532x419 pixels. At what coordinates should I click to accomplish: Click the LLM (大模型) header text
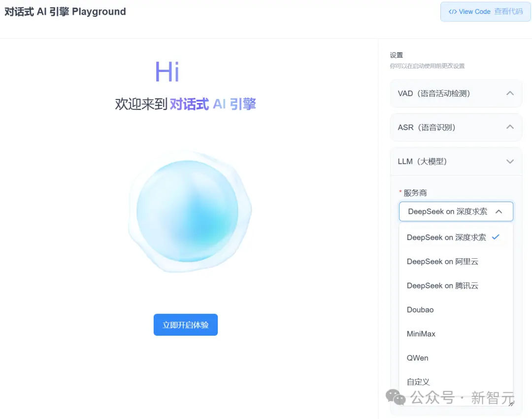coord(423,161)
